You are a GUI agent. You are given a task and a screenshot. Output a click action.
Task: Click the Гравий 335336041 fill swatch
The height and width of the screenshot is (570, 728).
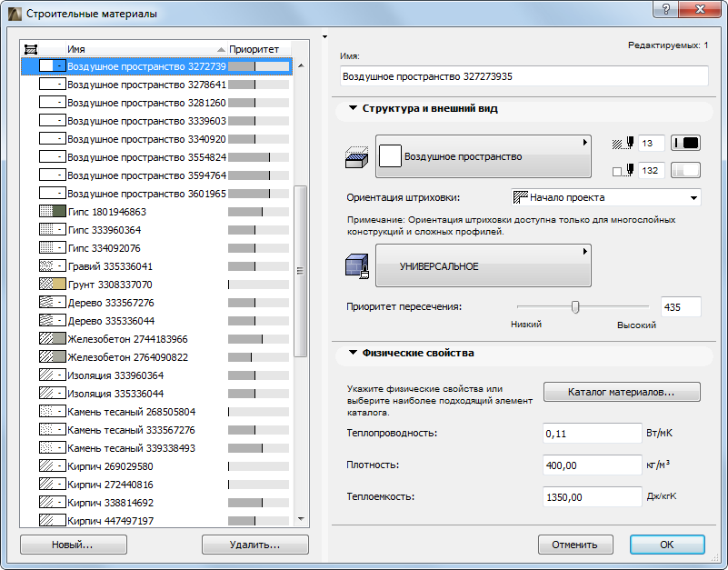click(x=53, y=266)
